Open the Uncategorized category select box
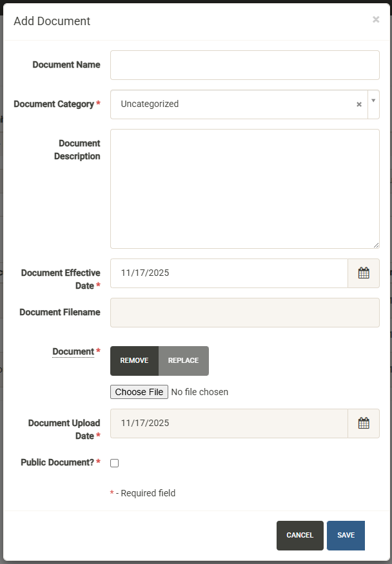The image size is (392, 564). pyautogui.click(x=232, y=104)
